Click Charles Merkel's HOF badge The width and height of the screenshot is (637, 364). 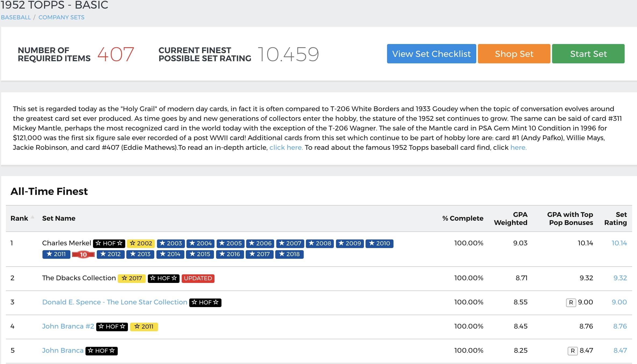[x=109, y=243]
